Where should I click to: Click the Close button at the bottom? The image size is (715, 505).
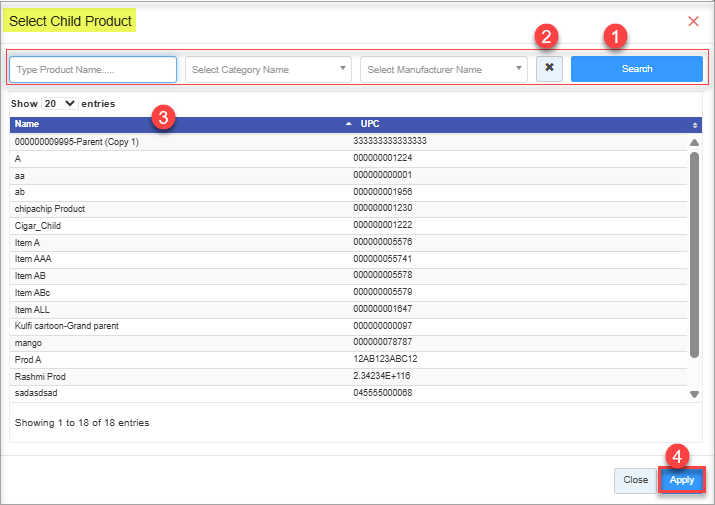[635, 480]
